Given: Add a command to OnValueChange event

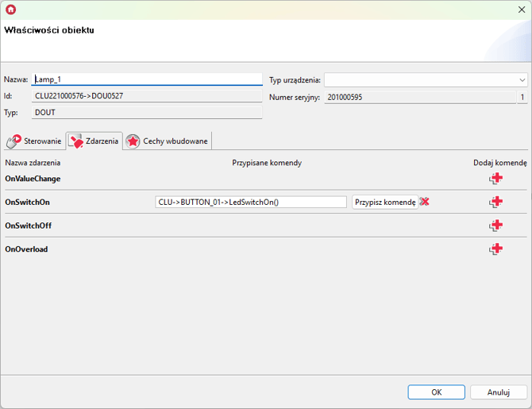Looking at the screenshot, I should coord(496,179).
